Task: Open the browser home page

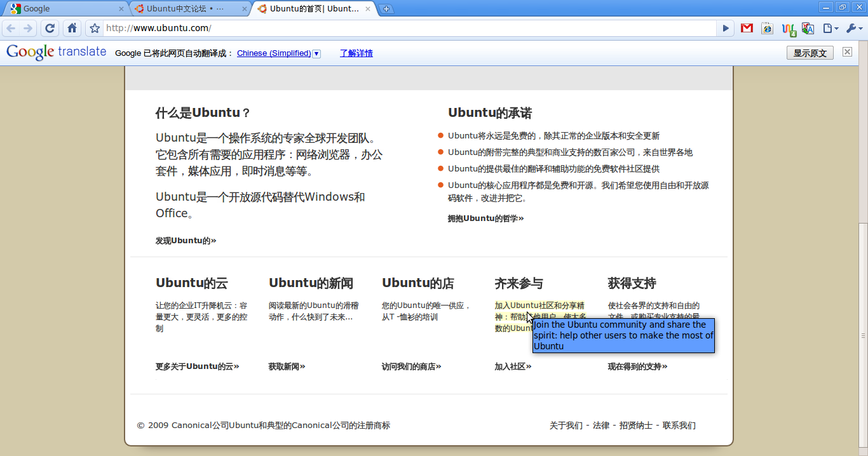Action: [x=72, y=28]
